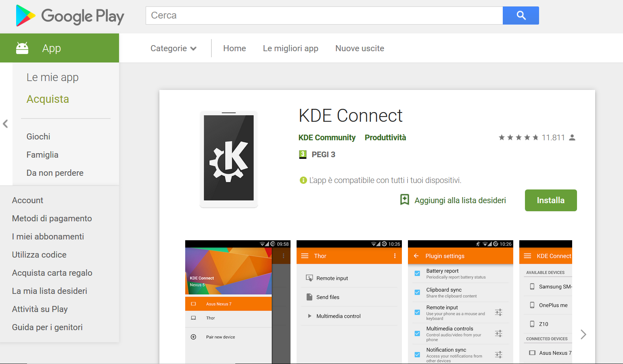This screenshot has width=623, height=364.
Task: Go to Nuove uscite tab
Action: pos(360,48)
